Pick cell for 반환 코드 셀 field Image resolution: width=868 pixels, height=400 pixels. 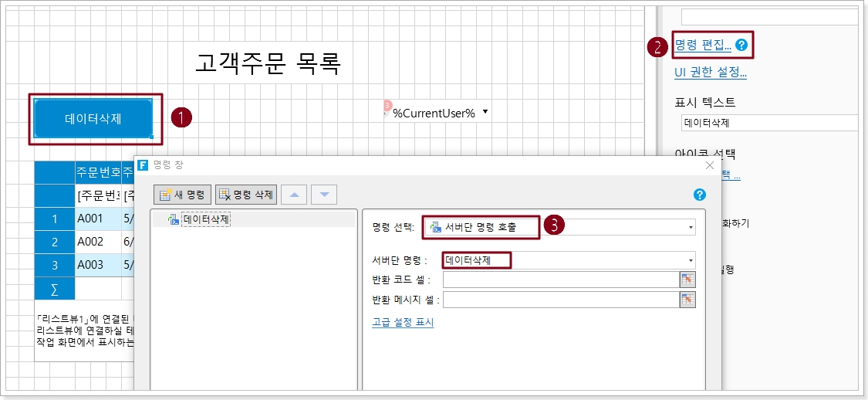[687, 280]
